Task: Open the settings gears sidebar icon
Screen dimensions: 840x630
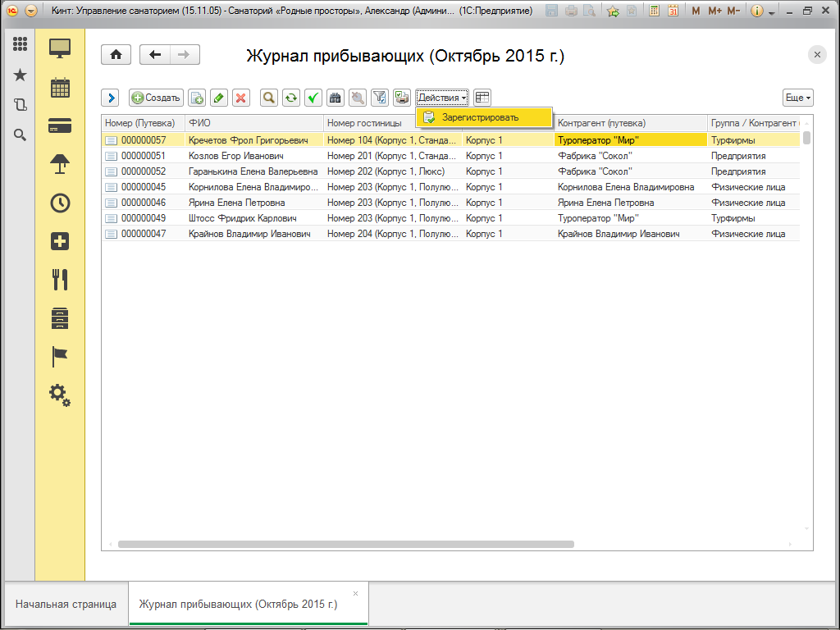Action: [60, 395]
